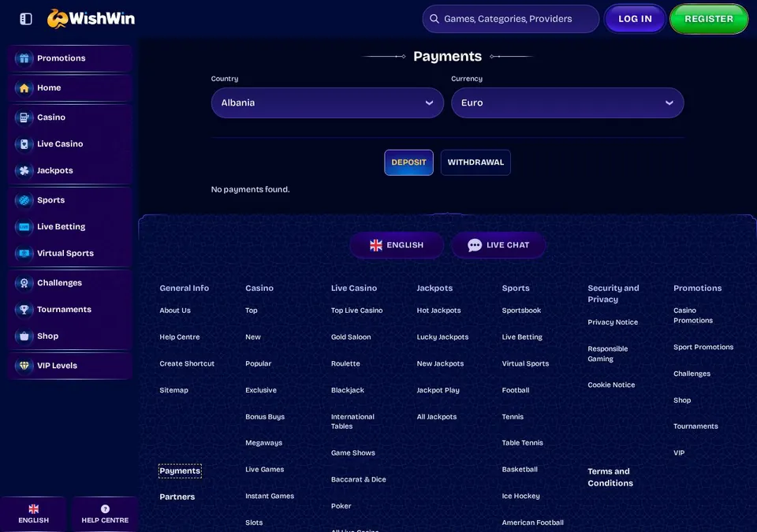This screenshot has height=532, width=757.
Task: Open the Help Centre button at the sidebar's bottom
Action: point(105,515)
